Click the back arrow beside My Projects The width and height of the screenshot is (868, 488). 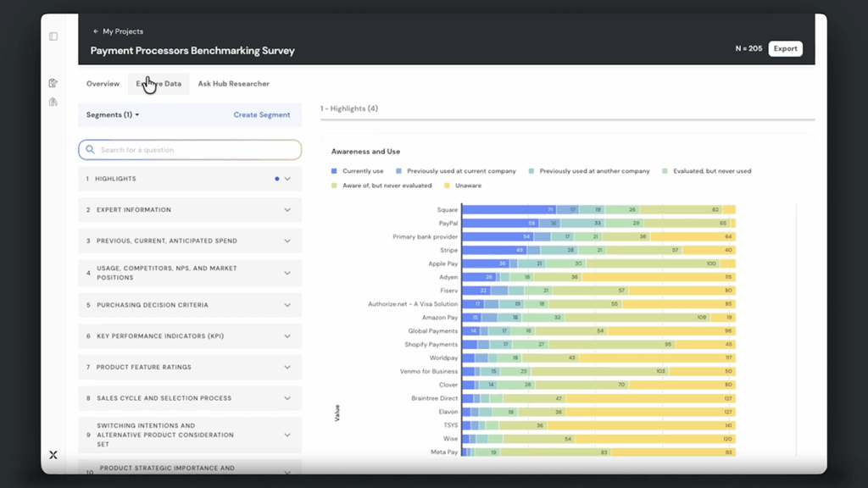tap(96, 31)
